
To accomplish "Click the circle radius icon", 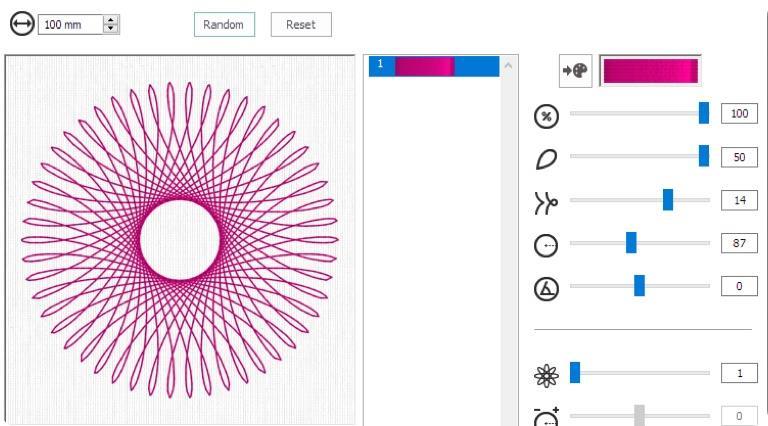I will [546, 243].
